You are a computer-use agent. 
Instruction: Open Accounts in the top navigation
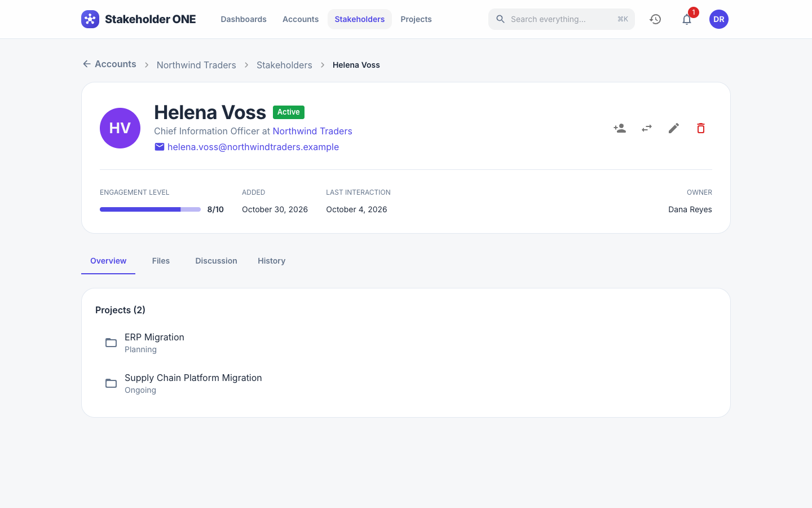301,19
